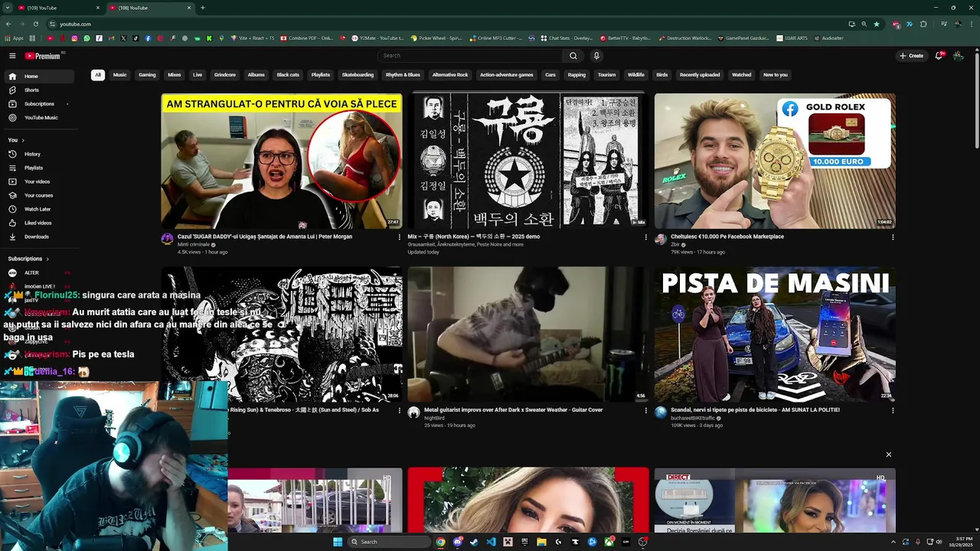
Task: Open more options for Facebook Marketplace video
Action: (x=892, y=237)
